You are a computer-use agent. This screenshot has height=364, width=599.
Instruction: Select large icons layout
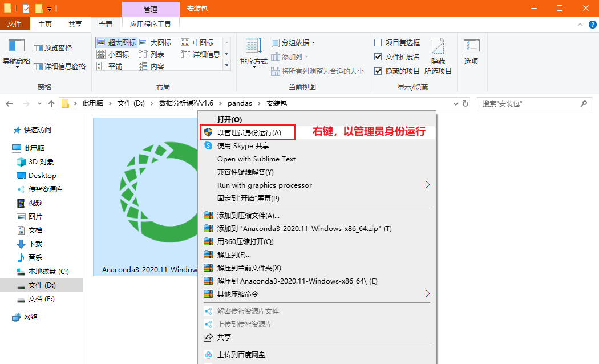click(155, 42)
